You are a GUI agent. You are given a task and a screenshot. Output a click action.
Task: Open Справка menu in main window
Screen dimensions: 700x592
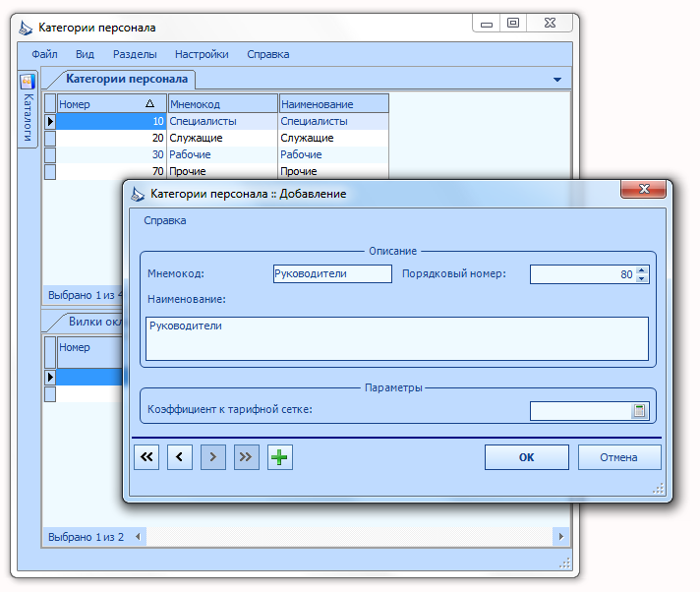[268, 54]
